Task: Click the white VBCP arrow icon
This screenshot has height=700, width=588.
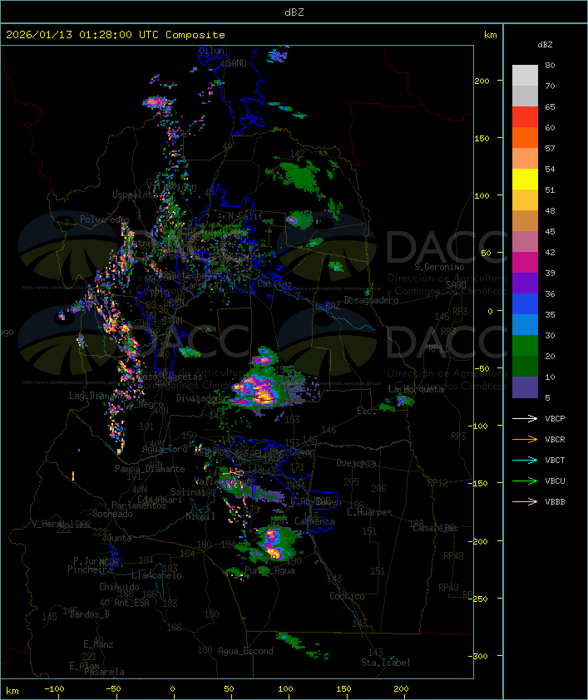Action: coord(524,418)
